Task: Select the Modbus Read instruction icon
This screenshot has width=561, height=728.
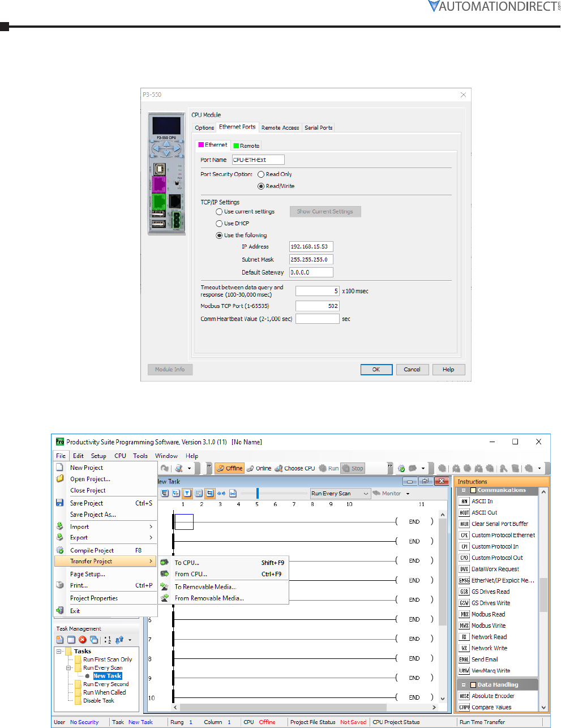Action: [464, 614]
